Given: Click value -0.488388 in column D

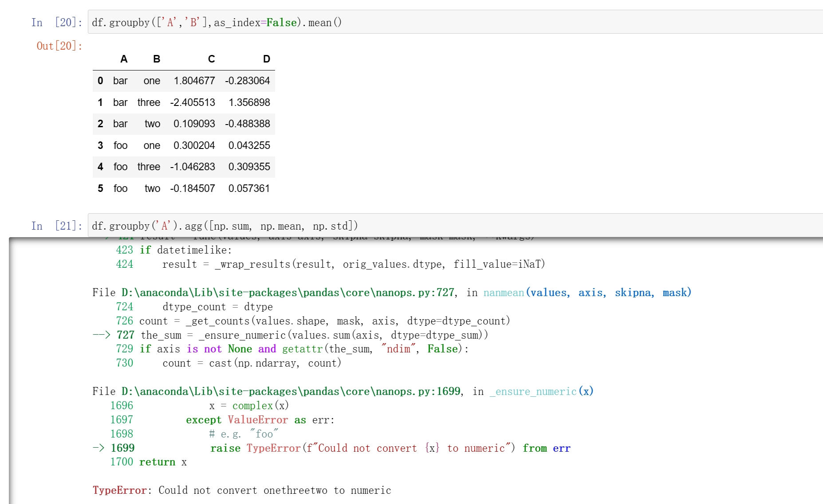Looking at the screenshot, I should pos(247,124).
